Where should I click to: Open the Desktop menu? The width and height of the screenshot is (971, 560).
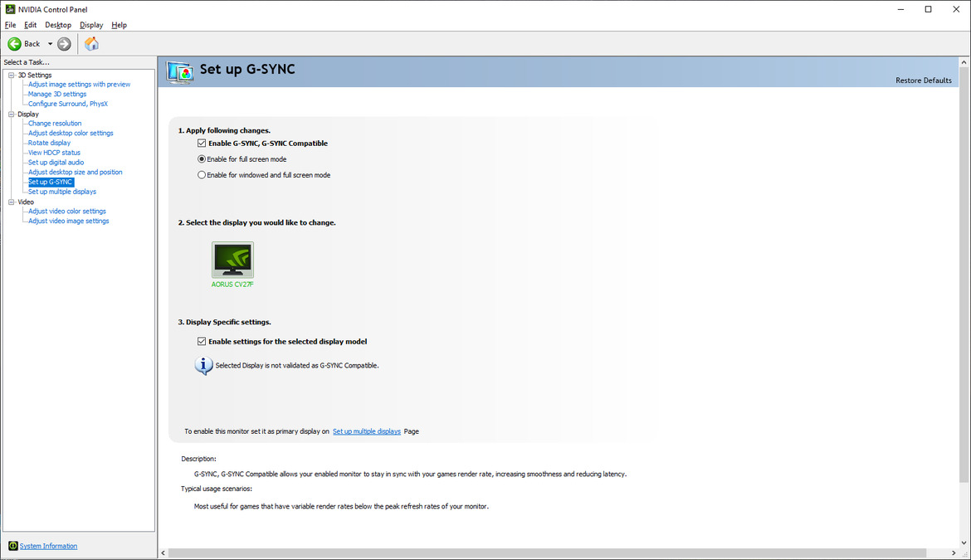[58, 25]
